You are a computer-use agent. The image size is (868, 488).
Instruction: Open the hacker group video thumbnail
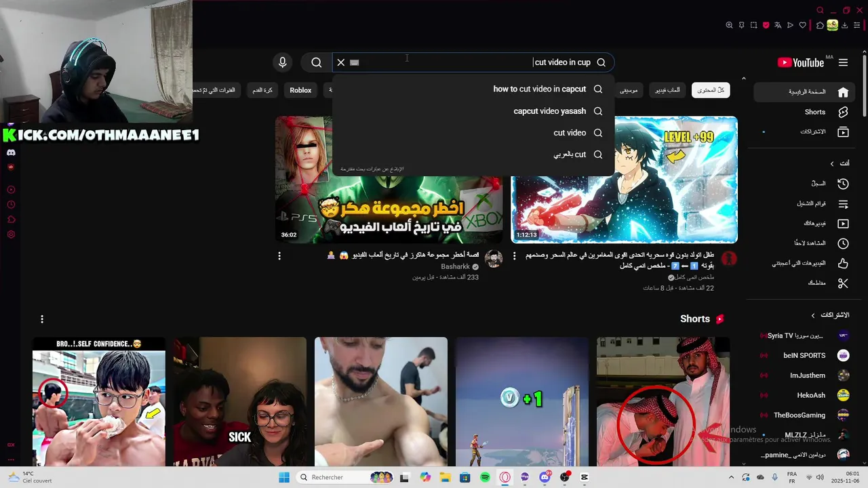[389, 180]
